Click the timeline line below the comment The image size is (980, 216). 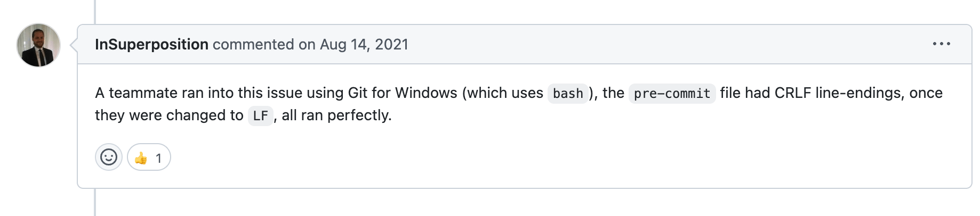click(95, 202)
